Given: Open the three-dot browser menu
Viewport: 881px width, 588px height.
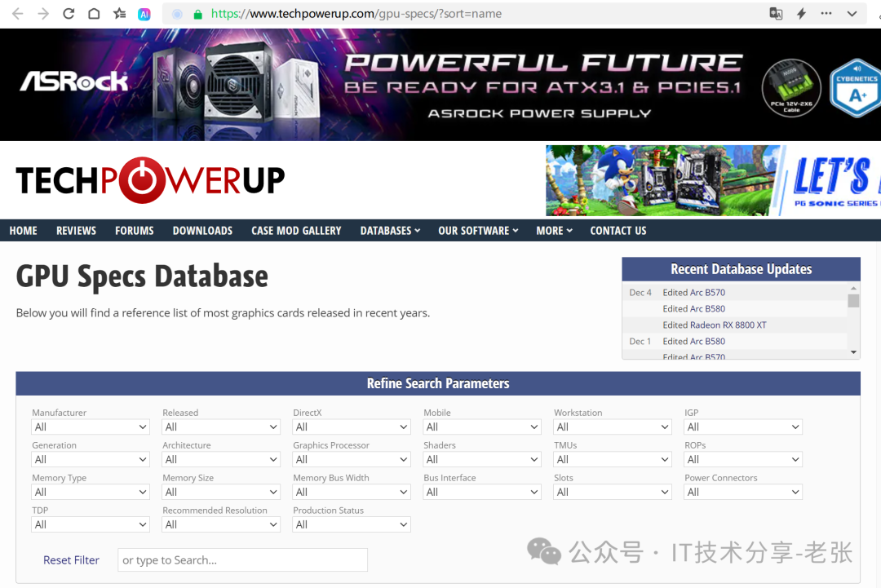Looking at the screenshot, I should point(826,13).
